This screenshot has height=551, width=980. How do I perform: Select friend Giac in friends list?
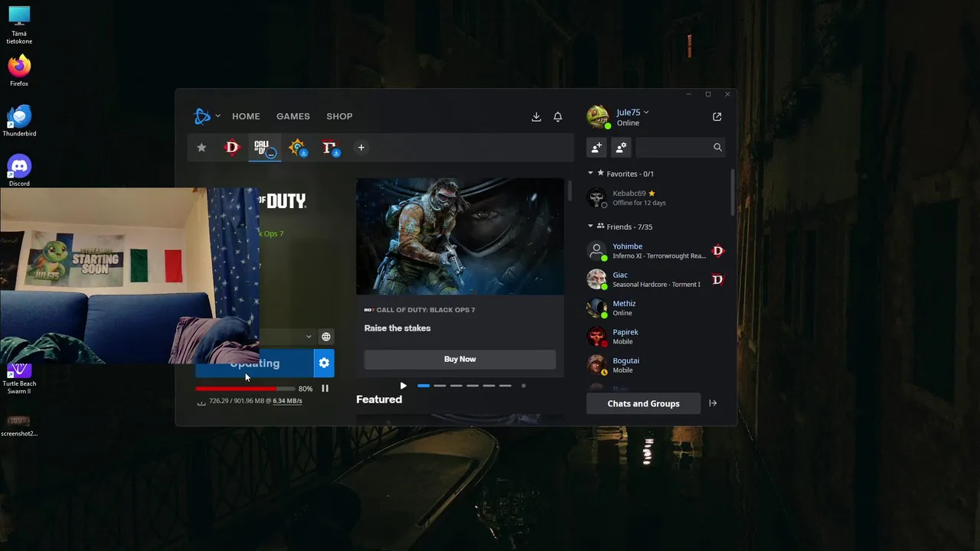pyautogui.click(x=656, y=279)
